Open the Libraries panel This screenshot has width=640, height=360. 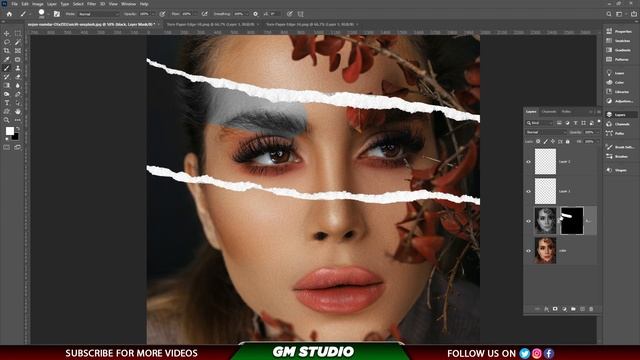point(619,92)
